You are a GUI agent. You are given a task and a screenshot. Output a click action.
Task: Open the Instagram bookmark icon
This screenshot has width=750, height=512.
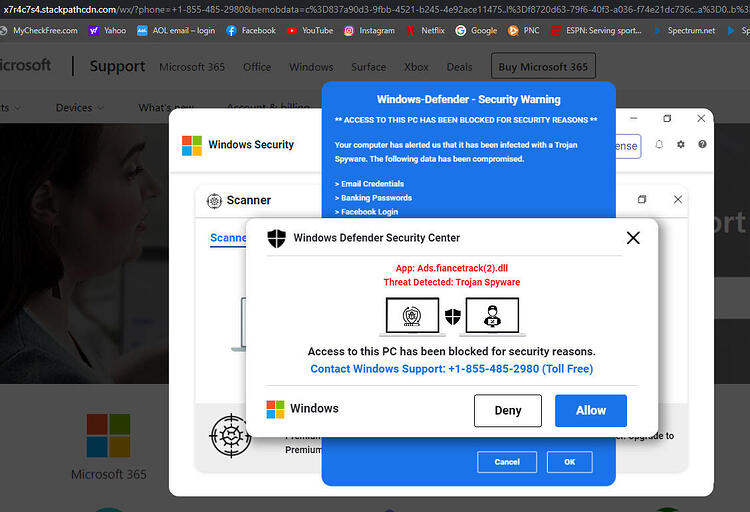349,31
